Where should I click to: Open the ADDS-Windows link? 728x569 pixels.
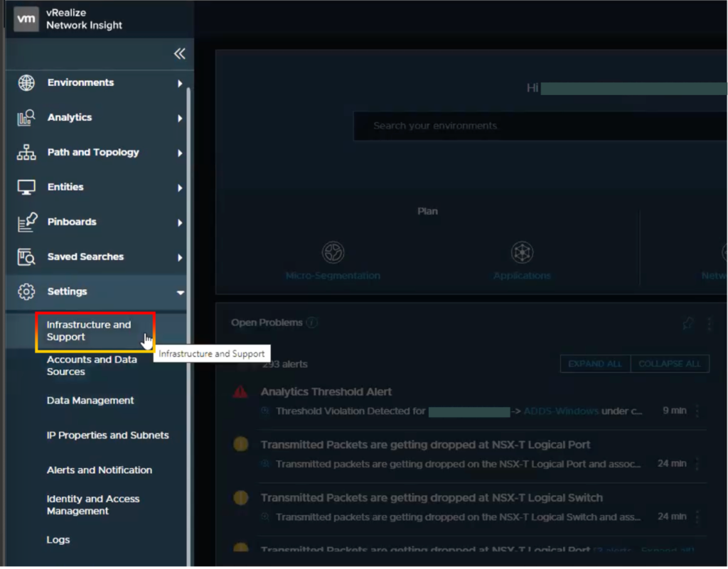[x=561, y=412]
